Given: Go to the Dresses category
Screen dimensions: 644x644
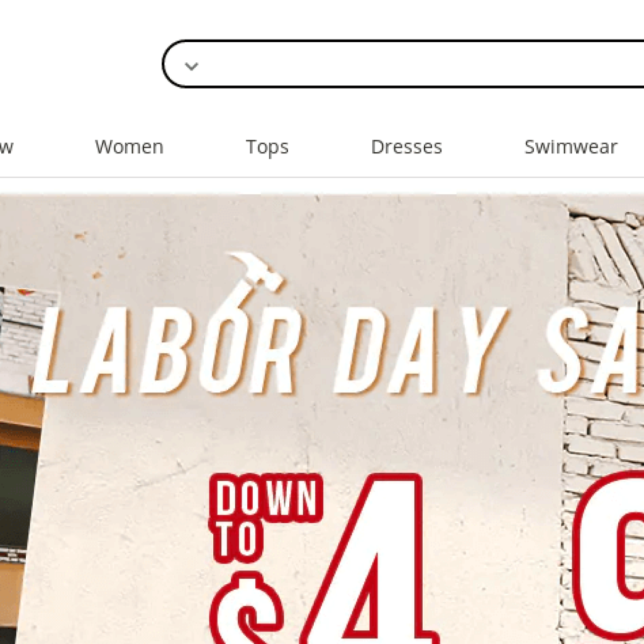Looking at the screenshot, I should click(406, 147).
